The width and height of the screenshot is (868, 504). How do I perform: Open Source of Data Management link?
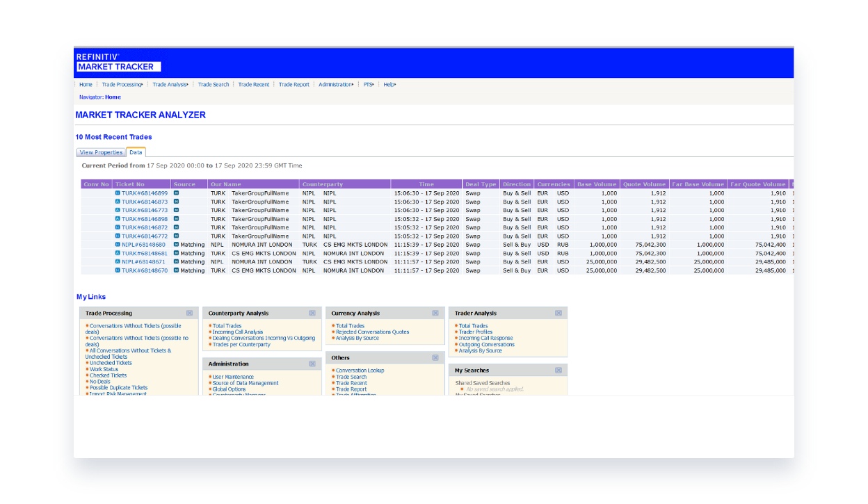pos(246,383)
